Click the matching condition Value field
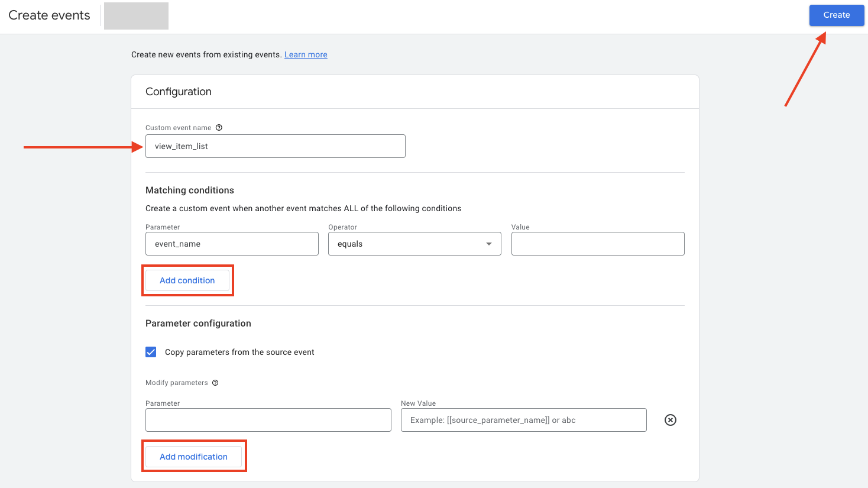 pyautogui.click(x=597, y=244)
